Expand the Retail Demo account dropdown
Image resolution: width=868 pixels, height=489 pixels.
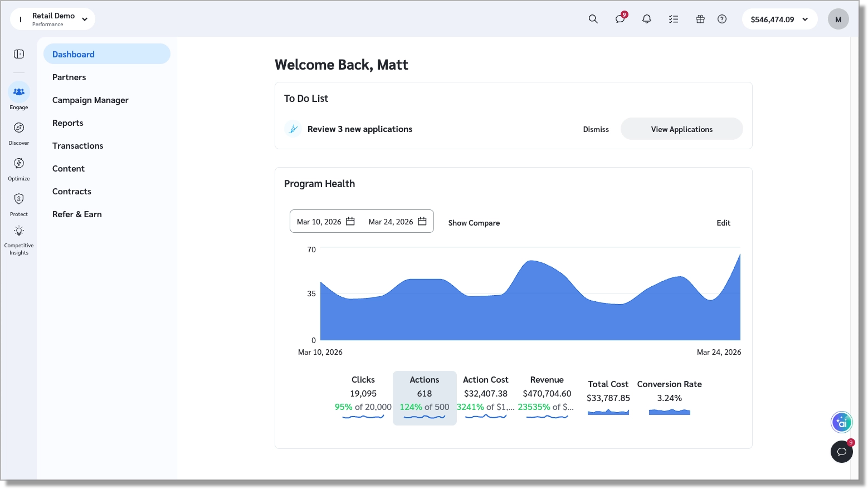(x=52, y=19)
